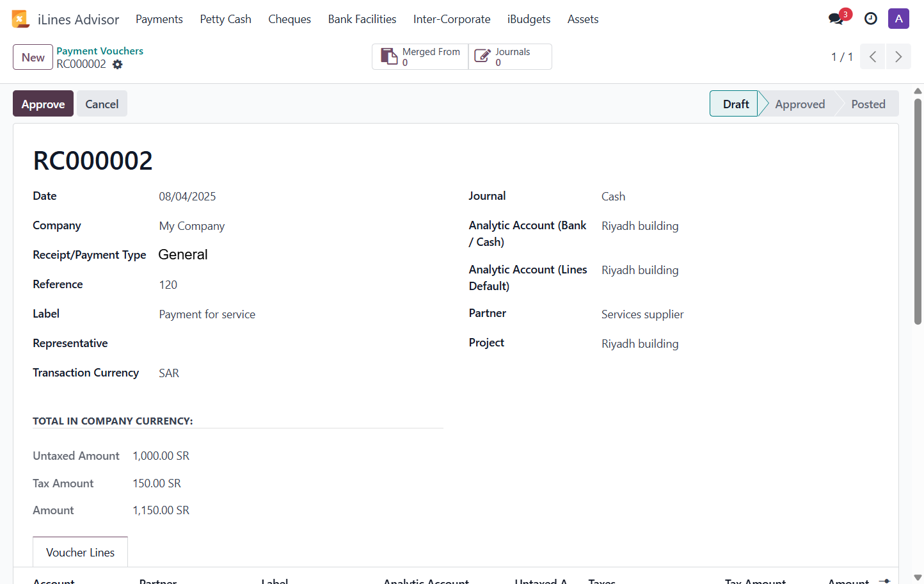Click the Reference field value 120

[x=168, y=285]
